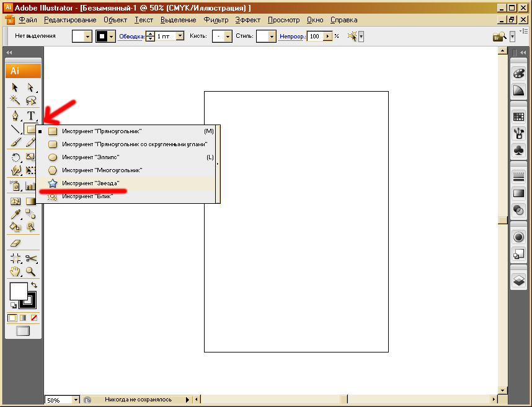
Task: Pick the Type (T) tool
Action: click(30, 116)
